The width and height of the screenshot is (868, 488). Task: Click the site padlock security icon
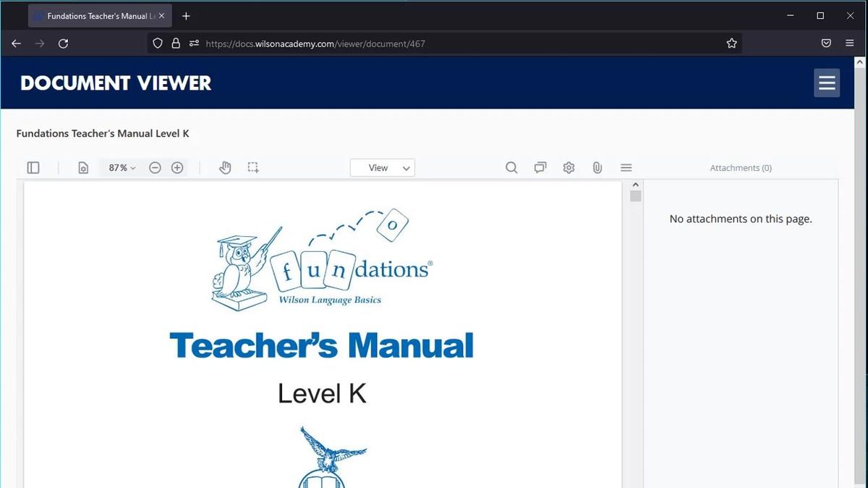pyautogui.click(x=175, y=43)
